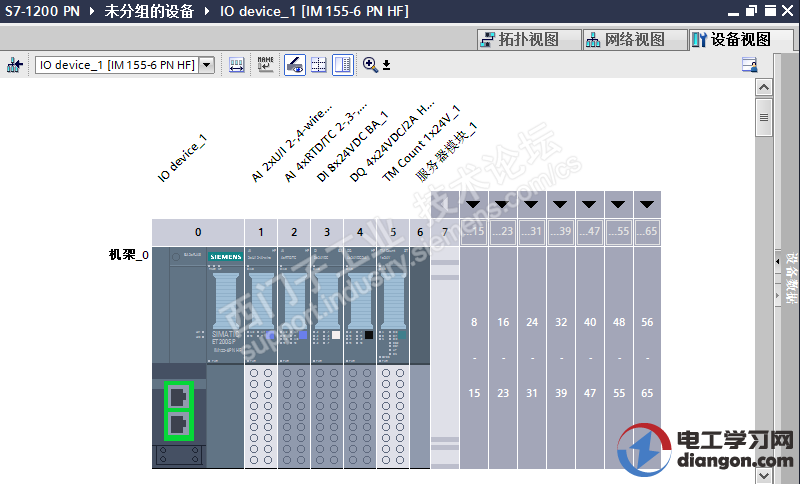Collapse side panel with upper small arrow
The height and width of the screenshot is (484, 800).
tap(778, 262)
